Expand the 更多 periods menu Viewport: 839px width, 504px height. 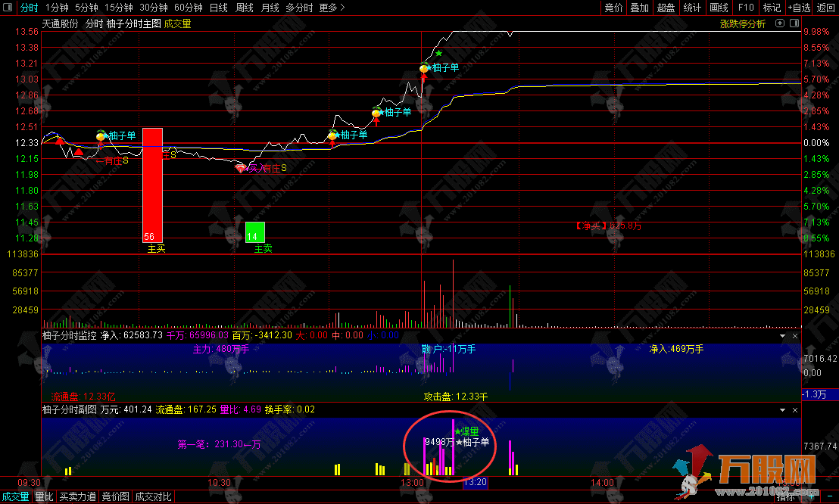[x=332, y=8]
